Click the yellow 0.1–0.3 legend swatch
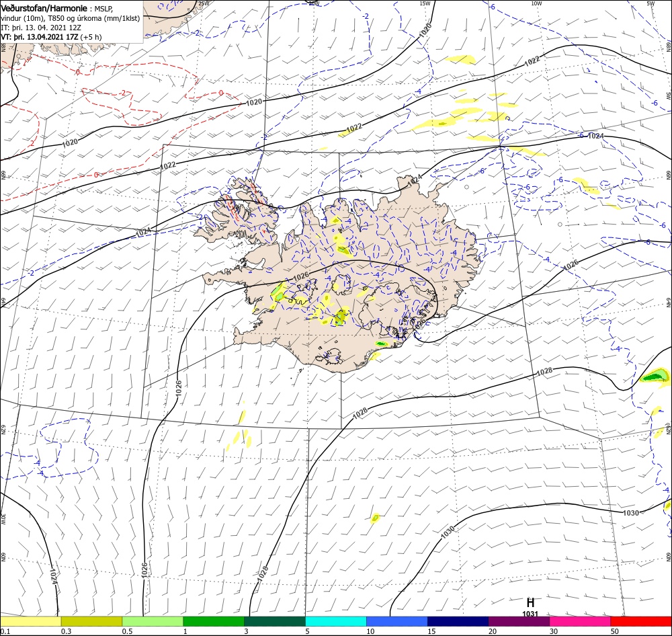This screenshot has width=672, height=636. coord(30,621)
